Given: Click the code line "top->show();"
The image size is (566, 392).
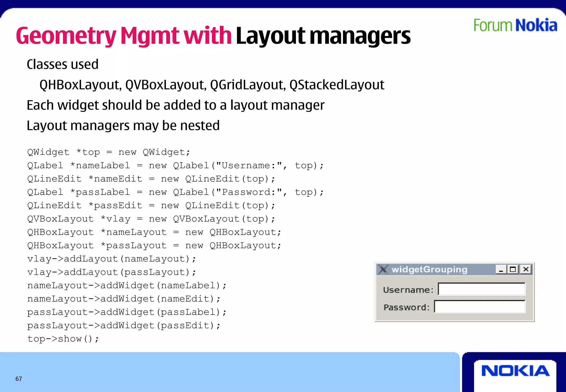Looking at the screenshot, I should click(63, 339).
